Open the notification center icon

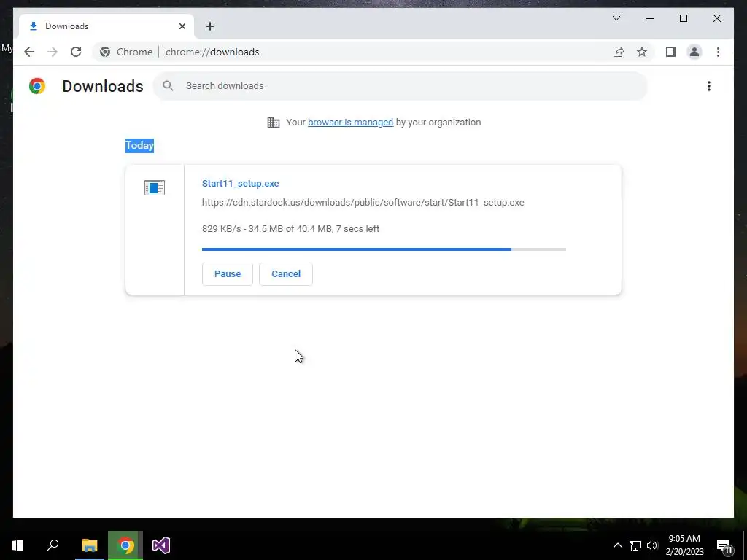[725, 545]
